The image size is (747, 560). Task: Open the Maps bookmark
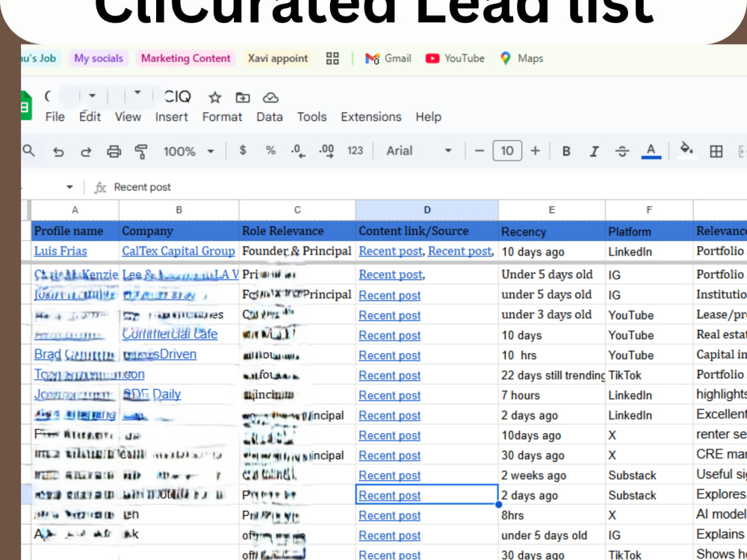coord(521,58)
